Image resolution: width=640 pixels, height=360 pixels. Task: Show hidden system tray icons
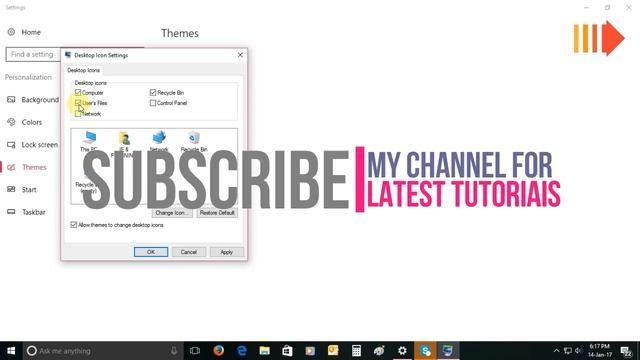[556, 351]
